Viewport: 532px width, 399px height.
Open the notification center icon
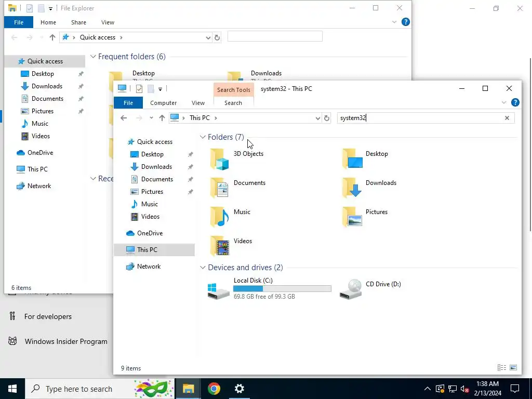[x=515, y=389]
